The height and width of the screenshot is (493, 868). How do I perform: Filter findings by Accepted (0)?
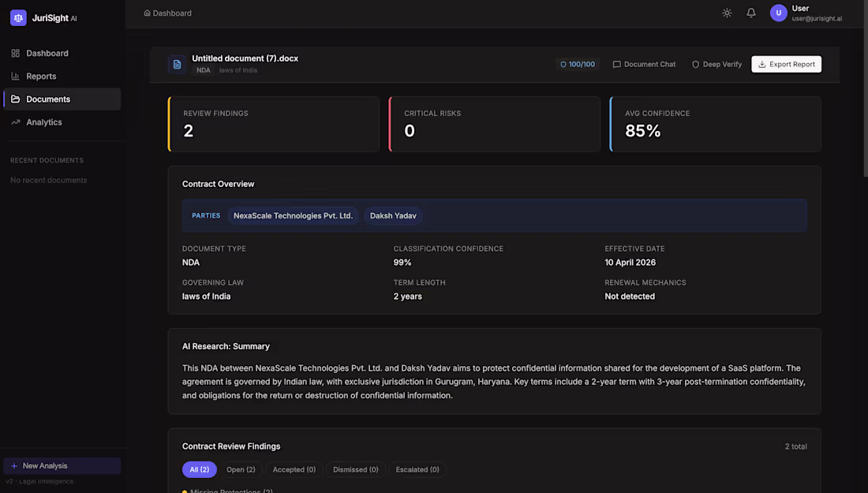click(294, 469)
